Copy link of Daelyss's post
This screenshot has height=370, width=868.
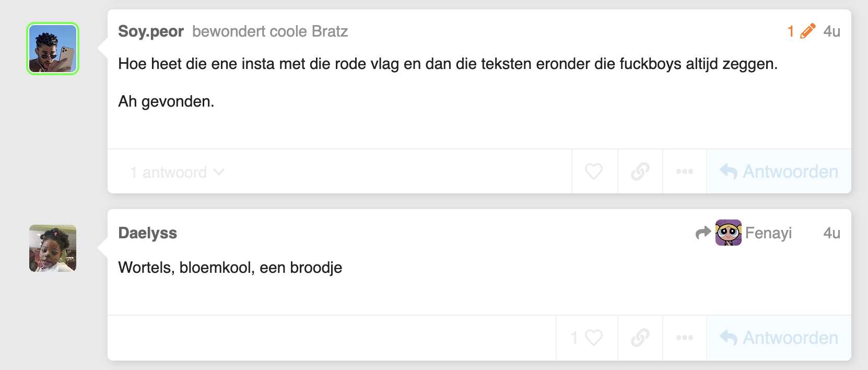(x=640, y=338)
